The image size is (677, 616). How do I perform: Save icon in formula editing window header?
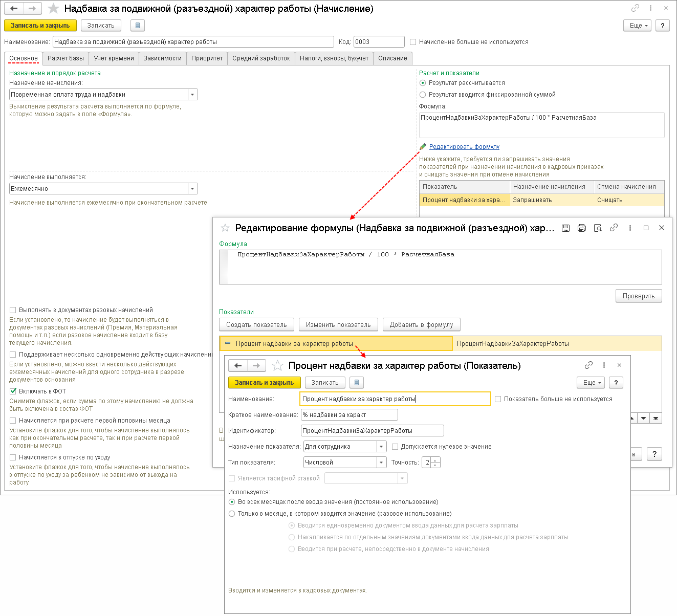point(565,228)
